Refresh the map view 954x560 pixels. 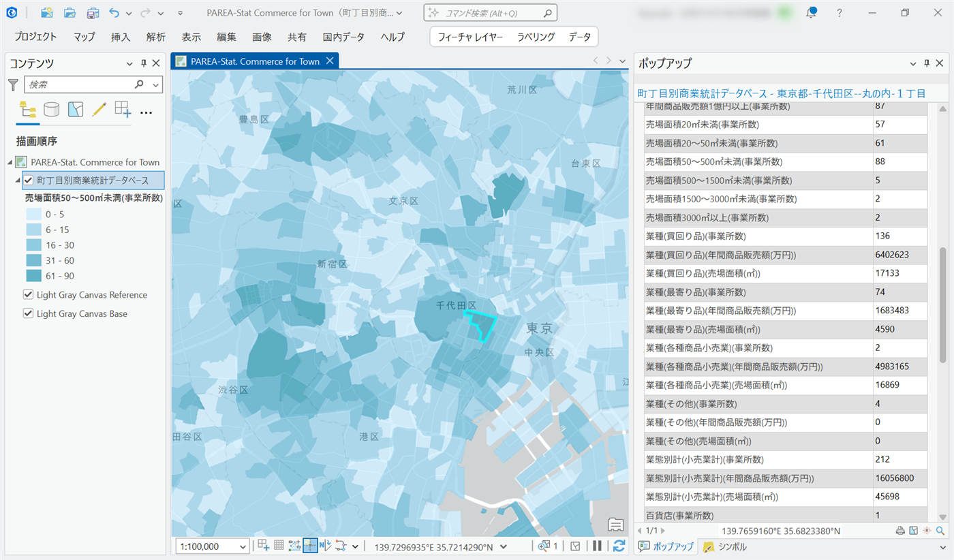pyautogui.click(x=619, y=546)
